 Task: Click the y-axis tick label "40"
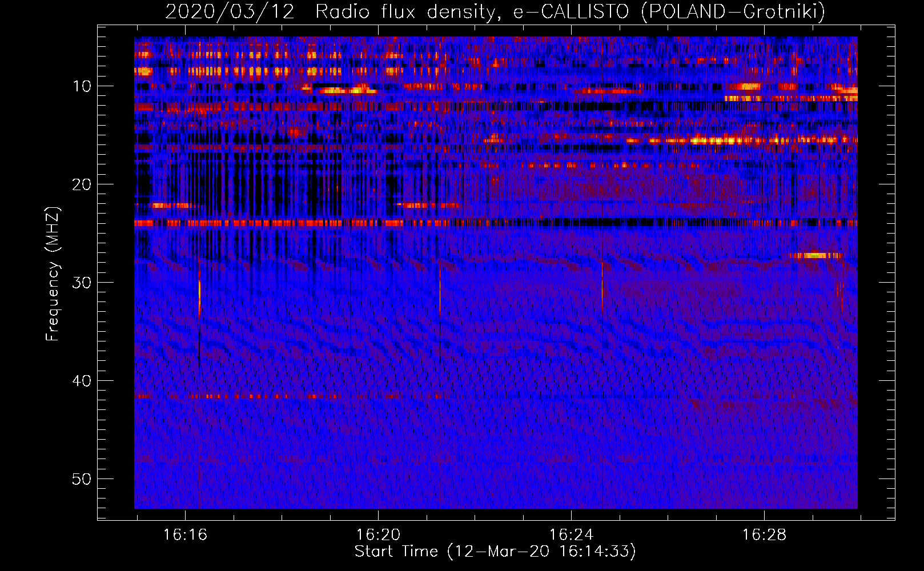[82, 381]
